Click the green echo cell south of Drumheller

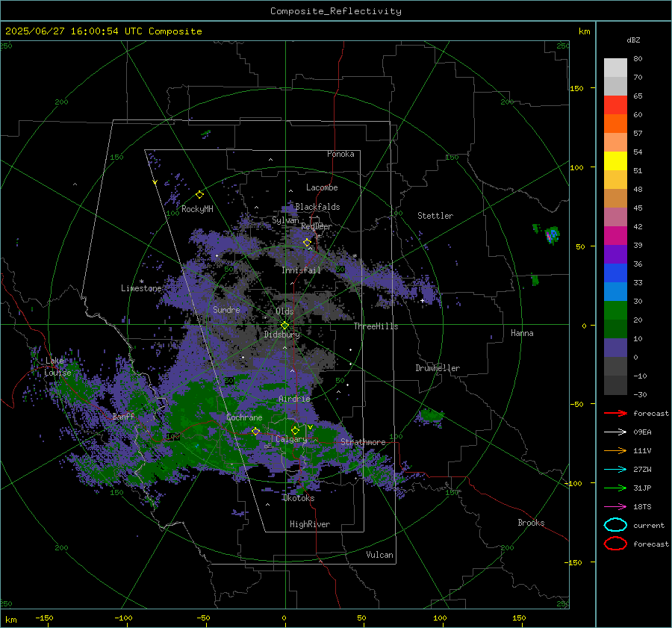coord(431,415)
